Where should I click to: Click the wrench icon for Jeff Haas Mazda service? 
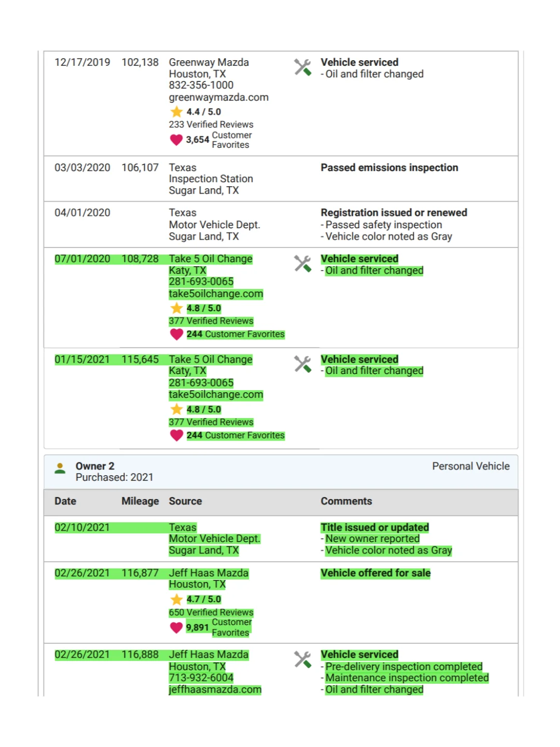pyautogui.click(x=303, y=659)
